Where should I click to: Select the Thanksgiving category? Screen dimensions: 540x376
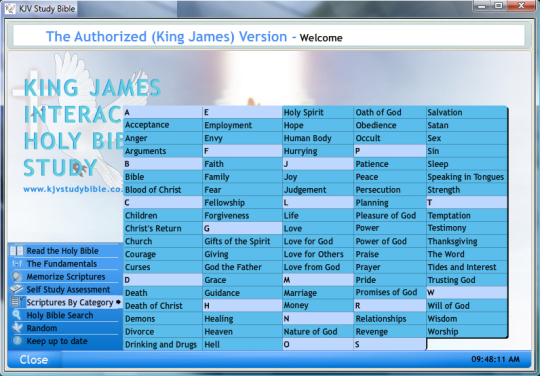[467, 241]
